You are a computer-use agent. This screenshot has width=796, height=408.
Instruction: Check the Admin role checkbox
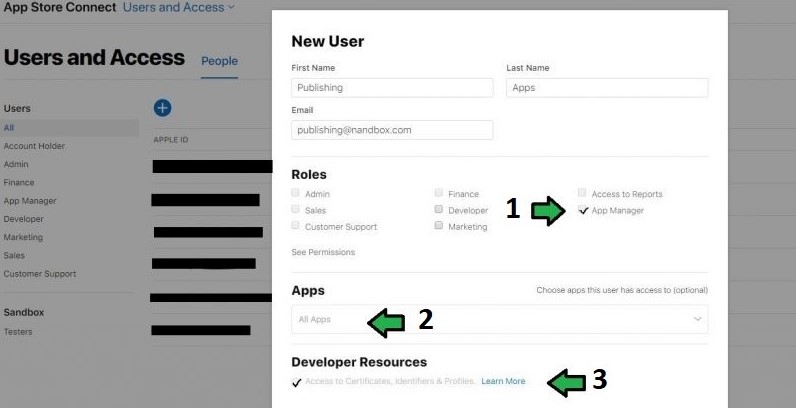[x=295, y=193]
